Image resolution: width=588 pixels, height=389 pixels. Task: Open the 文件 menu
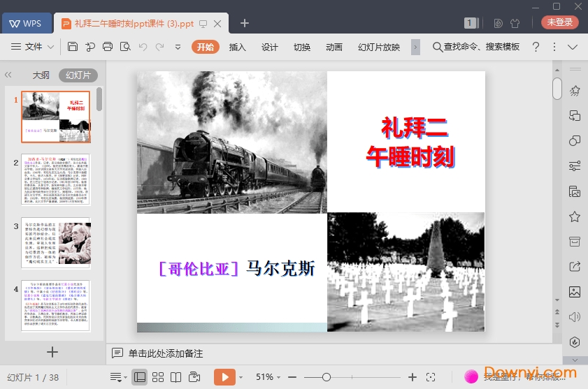click(x=34, y=47)
